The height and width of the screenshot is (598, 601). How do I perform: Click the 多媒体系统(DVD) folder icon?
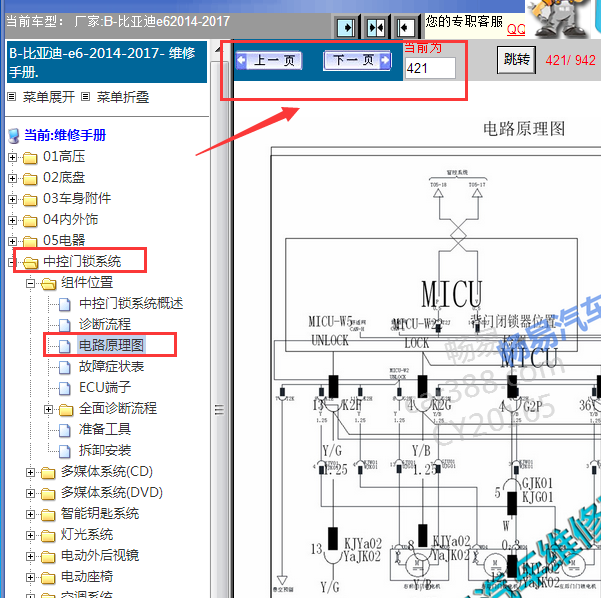pos(48,494)
